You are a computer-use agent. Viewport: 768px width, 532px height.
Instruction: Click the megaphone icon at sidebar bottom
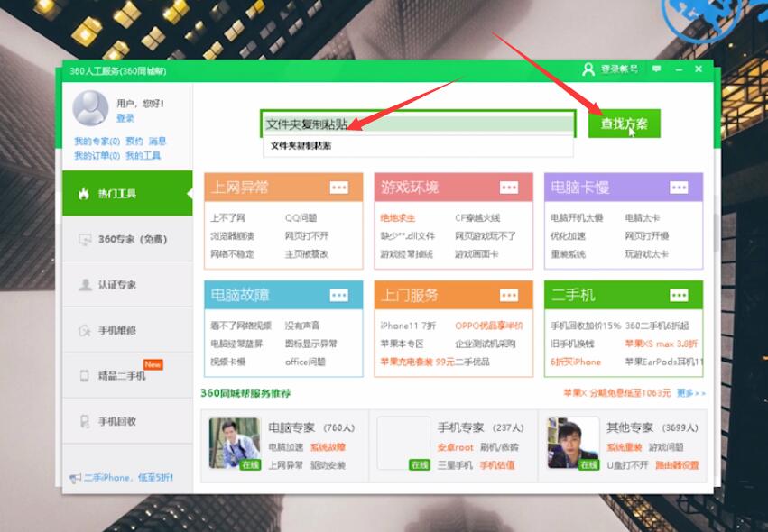pos(75,478)
